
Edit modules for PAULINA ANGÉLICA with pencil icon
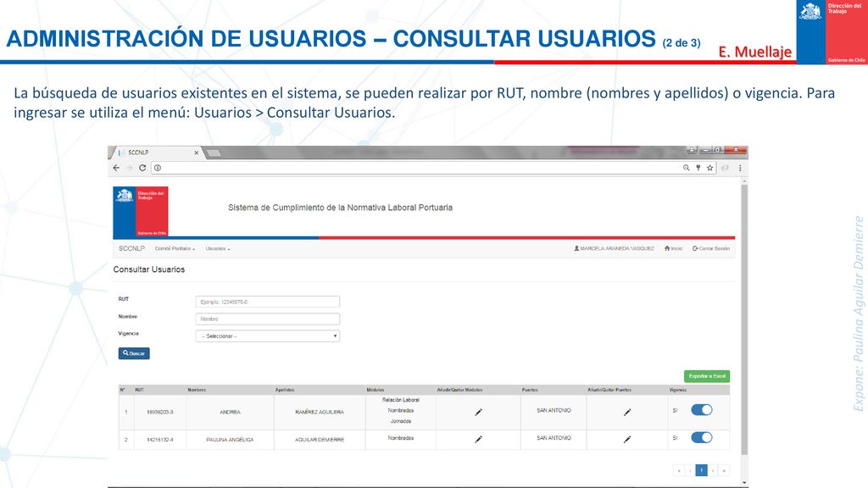478,440
